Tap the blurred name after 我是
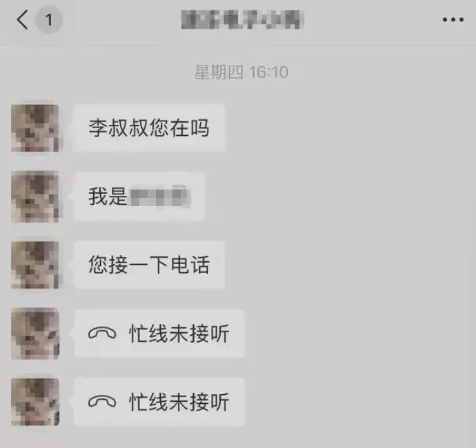 point(160,196)
